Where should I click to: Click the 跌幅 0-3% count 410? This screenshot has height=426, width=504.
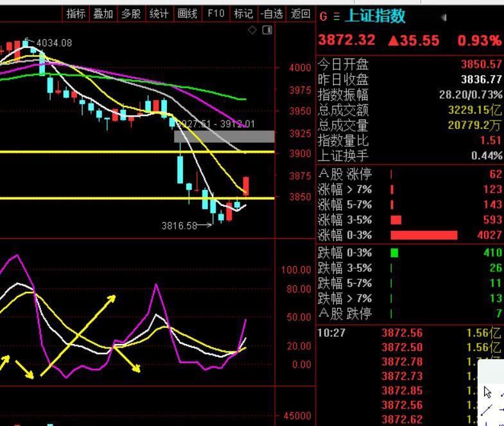pos(492,253)
